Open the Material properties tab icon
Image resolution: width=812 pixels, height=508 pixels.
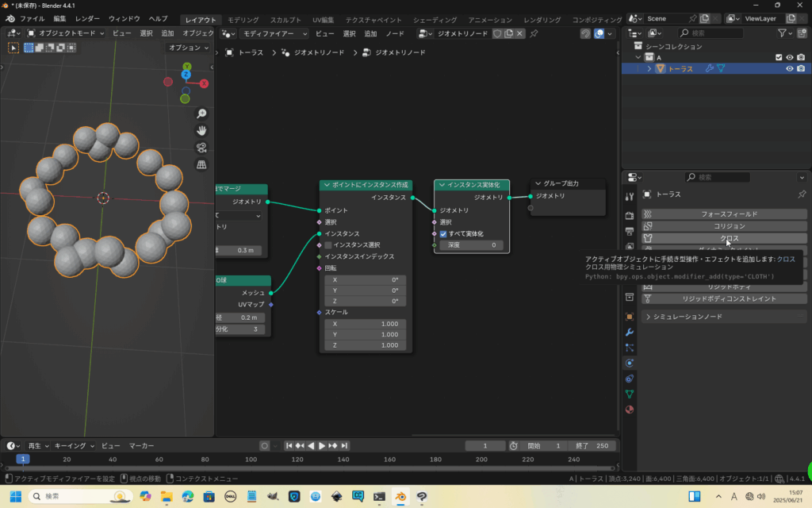point(629,410)
